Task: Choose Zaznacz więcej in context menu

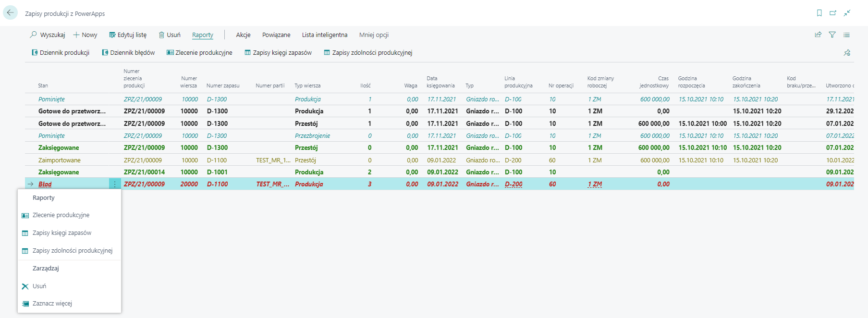Action: [x=52, y=304]
